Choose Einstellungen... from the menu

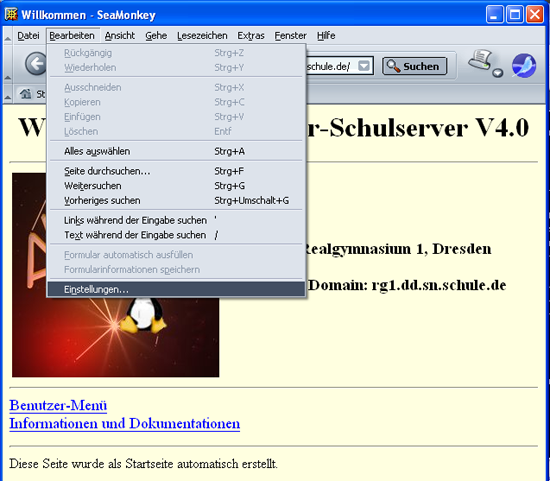176,289
